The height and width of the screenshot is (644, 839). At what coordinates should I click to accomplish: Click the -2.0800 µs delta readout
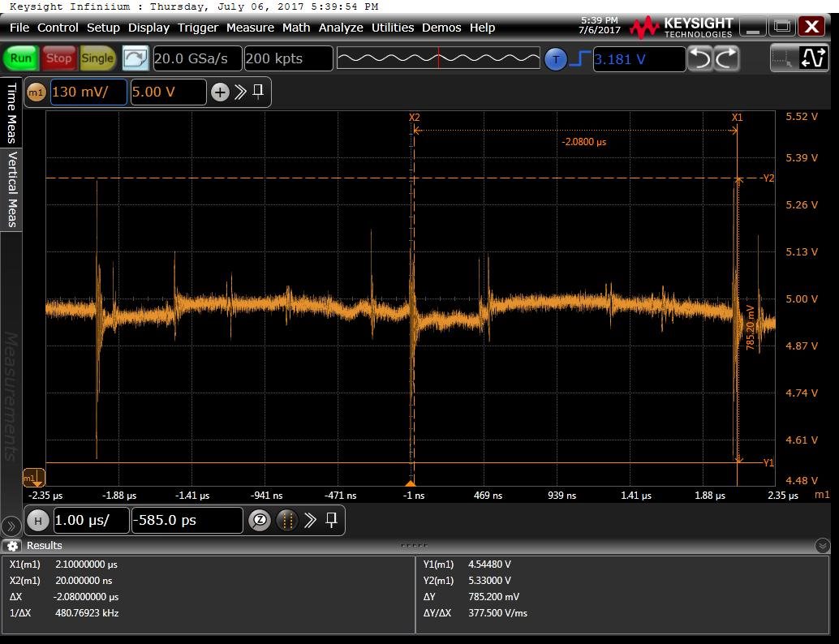[583, 142]
